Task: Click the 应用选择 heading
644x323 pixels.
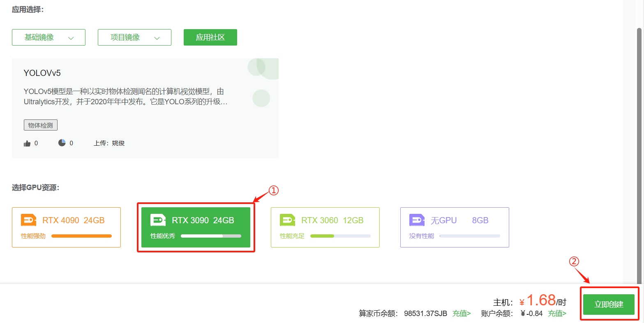Action: 28,9
